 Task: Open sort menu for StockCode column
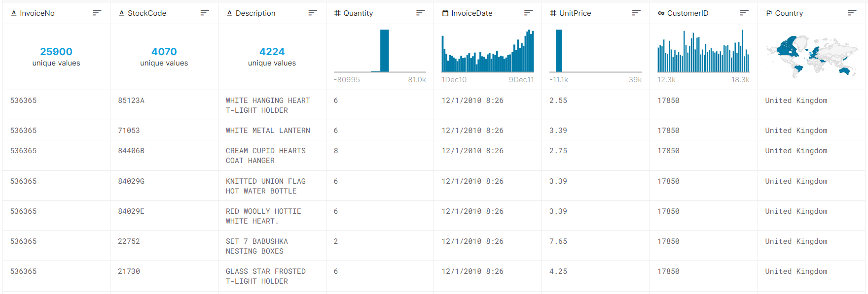click(x=205, y=13)
